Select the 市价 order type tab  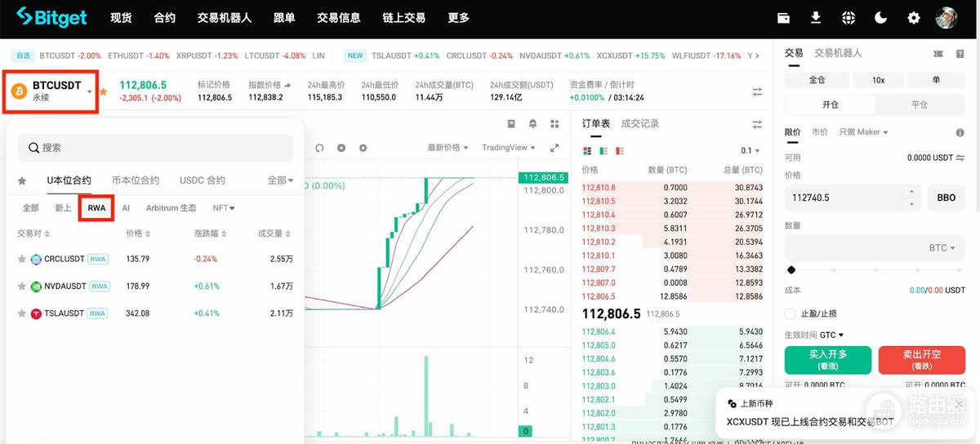pyautogui.click(x=820, y=132)
